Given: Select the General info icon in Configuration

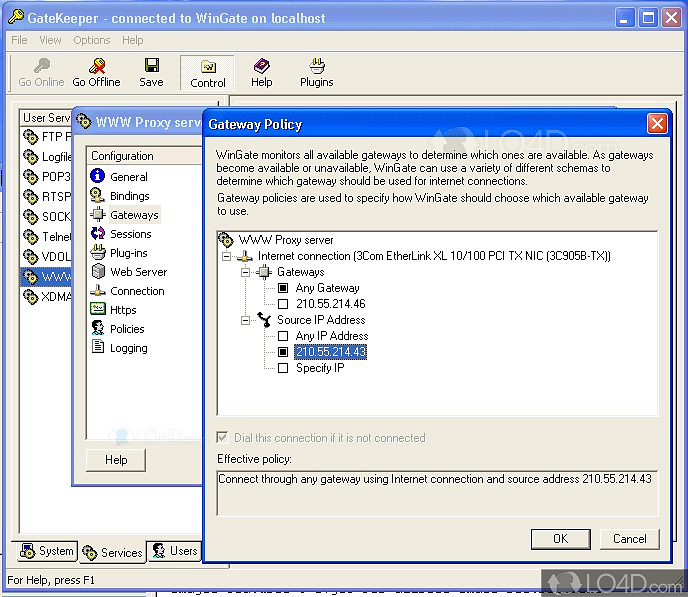Looking at the screenshot, I should click(x=97, y=176).
